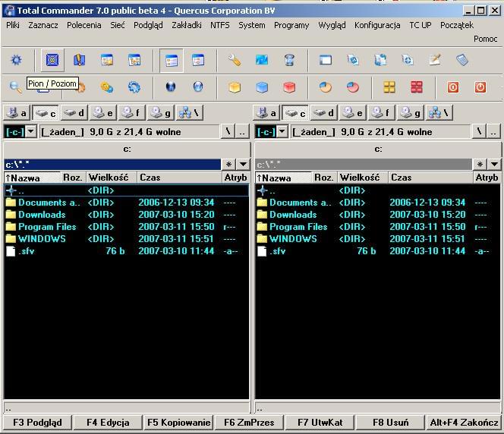504x434 pixels.
Task: Go to root with left panel backslash button
Action: pyautogui.click(x=228, y=132)
